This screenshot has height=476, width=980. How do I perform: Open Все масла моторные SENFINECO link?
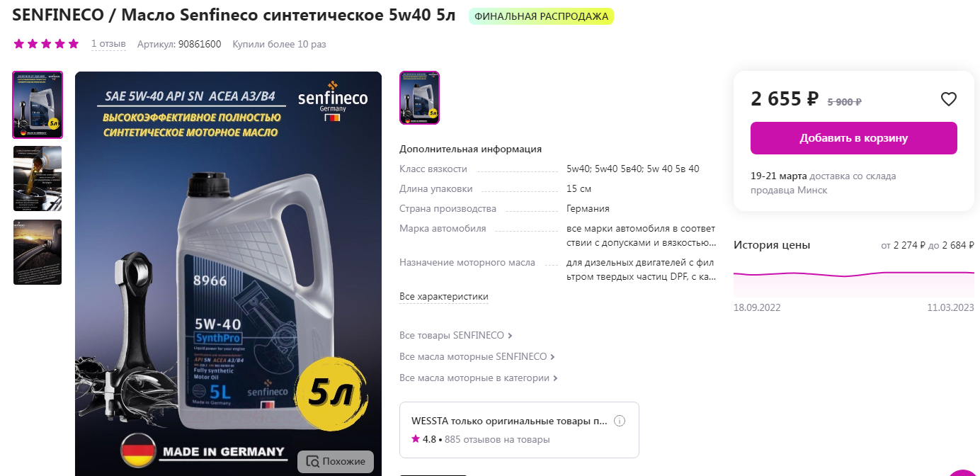click(473, 357)
